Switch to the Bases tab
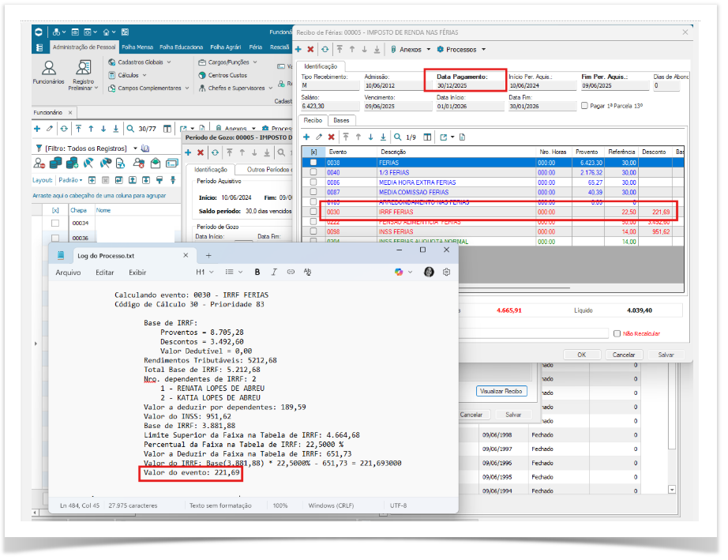Viewport: 728px width, 560px height. 341,120
